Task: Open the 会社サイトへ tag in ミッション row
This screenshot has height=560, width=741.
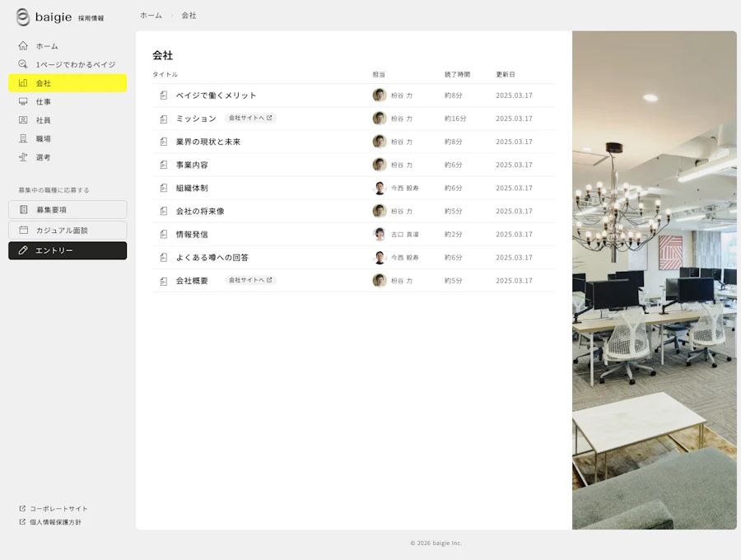Action: click(x=250, y=118)
